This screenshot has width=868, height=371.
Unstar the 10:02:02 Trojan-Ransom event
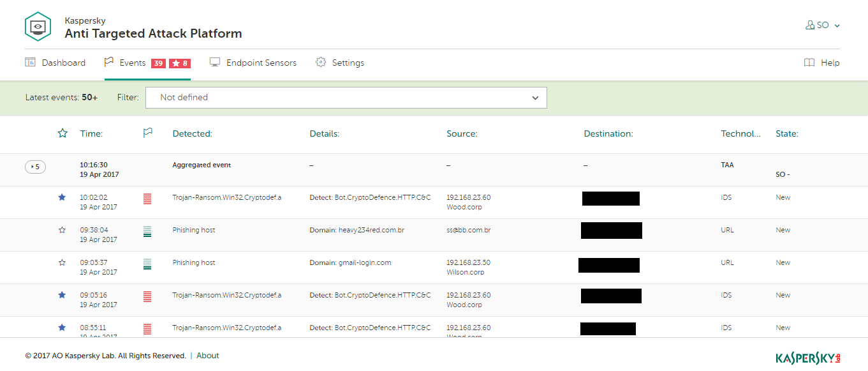click(x=62, y=197)
